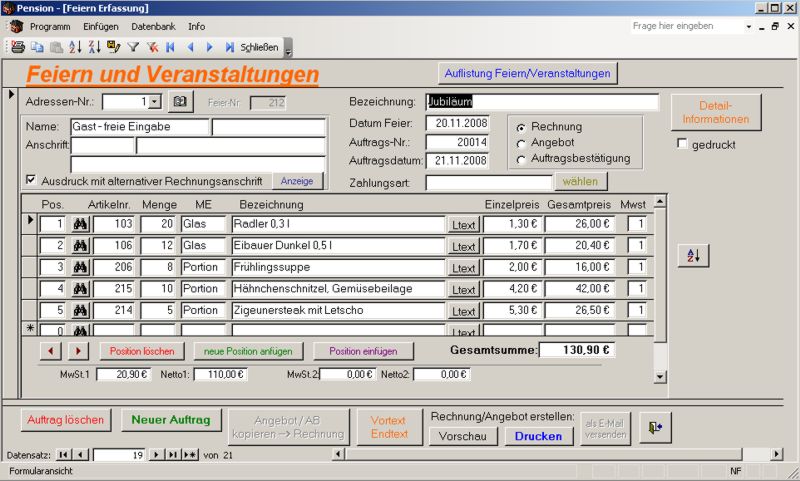800x481 pixels.
Task: Click the print icon in toolbar
Action: (18, 47)
